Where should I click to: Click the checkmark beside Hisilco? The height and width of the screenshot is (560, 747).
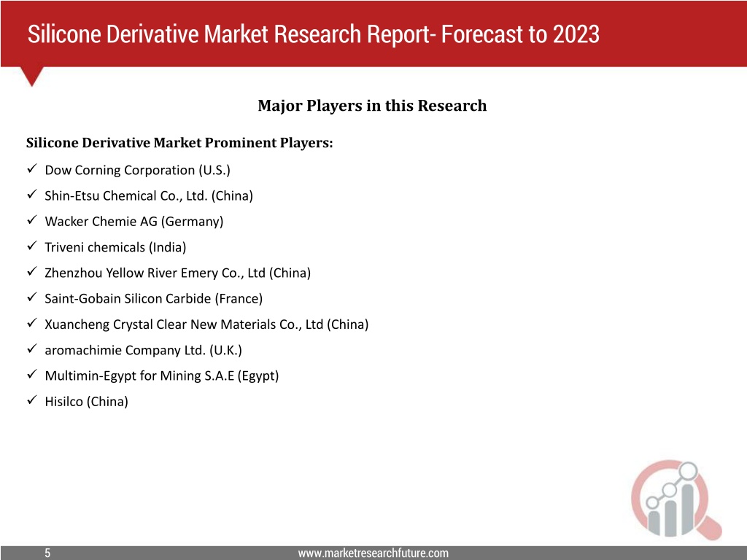click(x=32, y=400)
